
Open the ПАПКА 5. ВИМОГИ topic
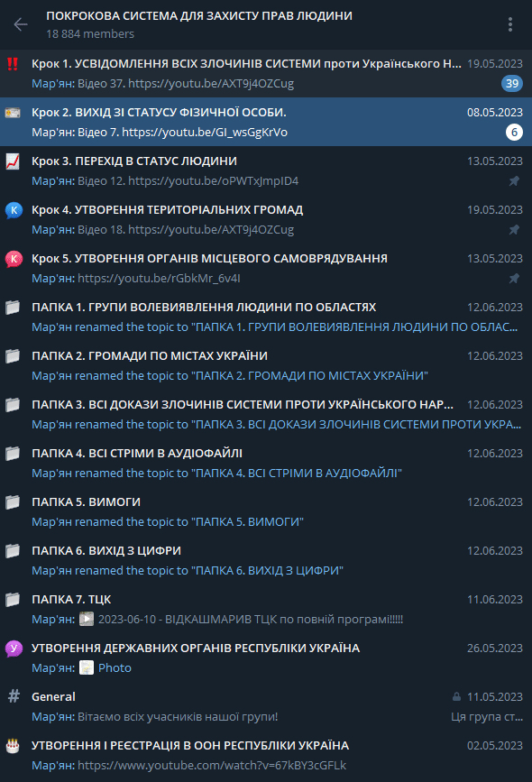point(266,511)
